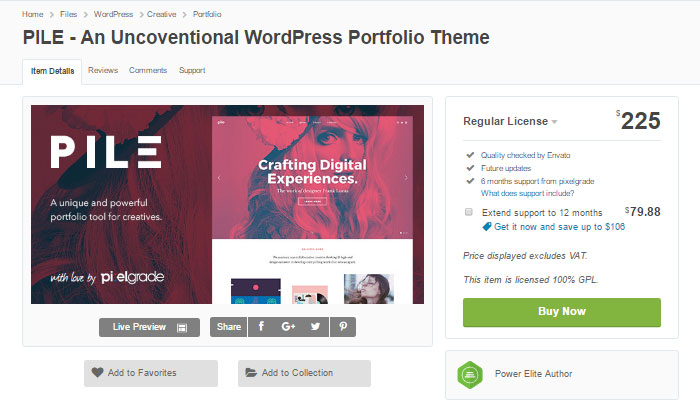Image resolution: width=700 pixels, height=409 pixels.
Task: Switch to the Item Details tab
Action: (52, 71)
